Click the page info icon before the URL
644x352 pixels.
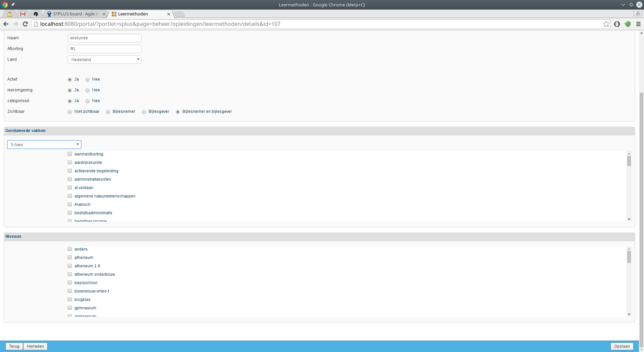tap(36, 24)
